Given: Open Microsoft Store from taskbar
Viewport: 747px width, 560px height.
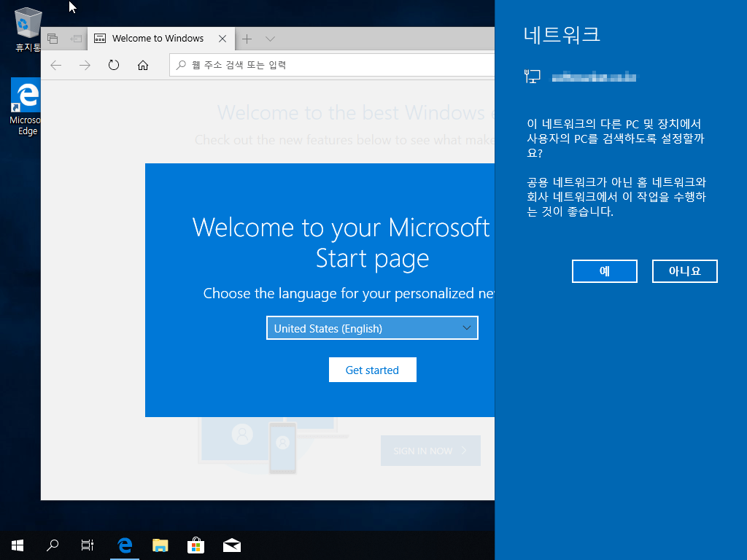Looking at the screenshot, I should pos(196,545).
